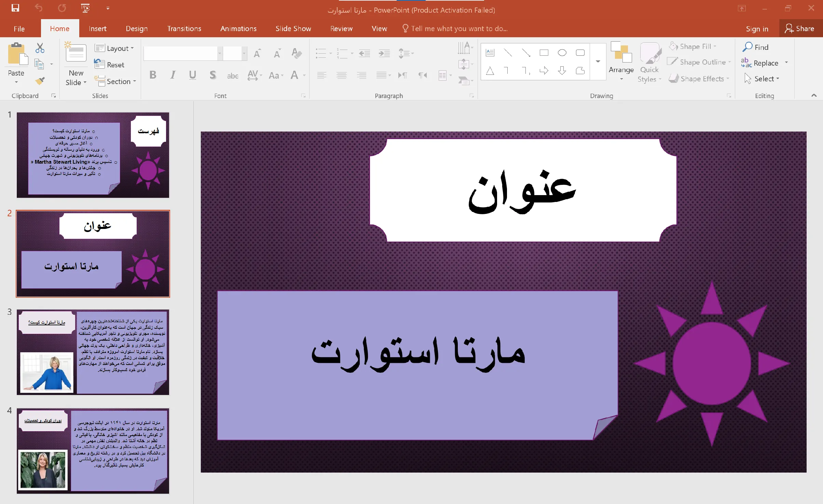Click Clear All Formatting icon
823x504 pixels.
click(297, 53)
